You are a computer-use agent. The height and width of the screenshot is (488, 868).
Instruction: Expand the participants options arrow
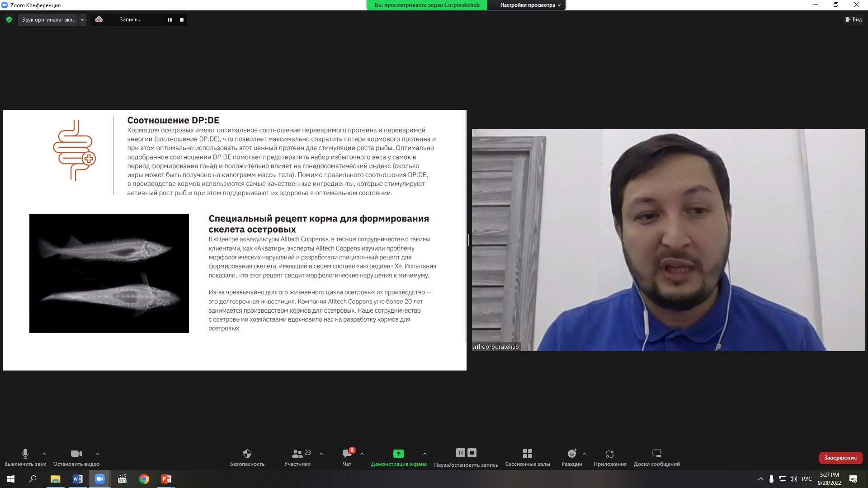pyautogui.click(x=321, y=454)
